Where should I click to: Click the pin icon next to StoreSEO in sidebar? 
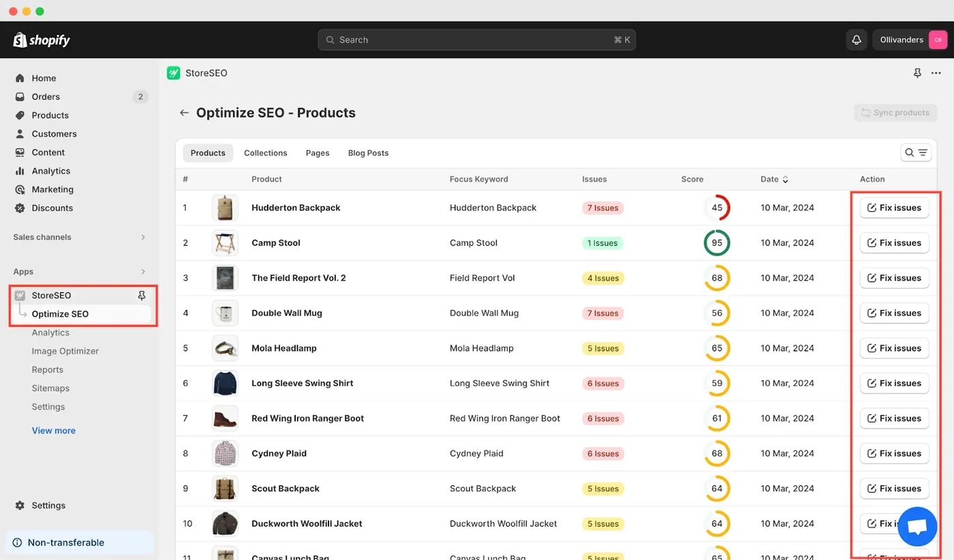[x=142, y=296]
